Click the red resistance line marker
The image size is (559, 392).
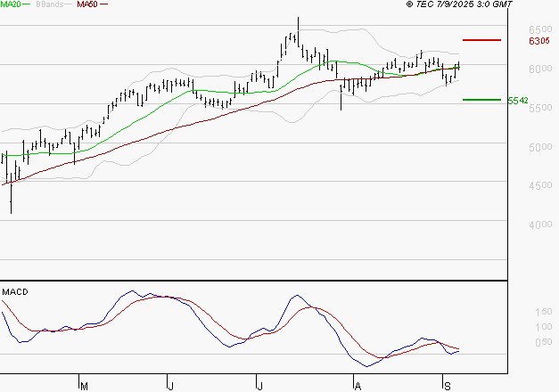(x=481, y=40)
